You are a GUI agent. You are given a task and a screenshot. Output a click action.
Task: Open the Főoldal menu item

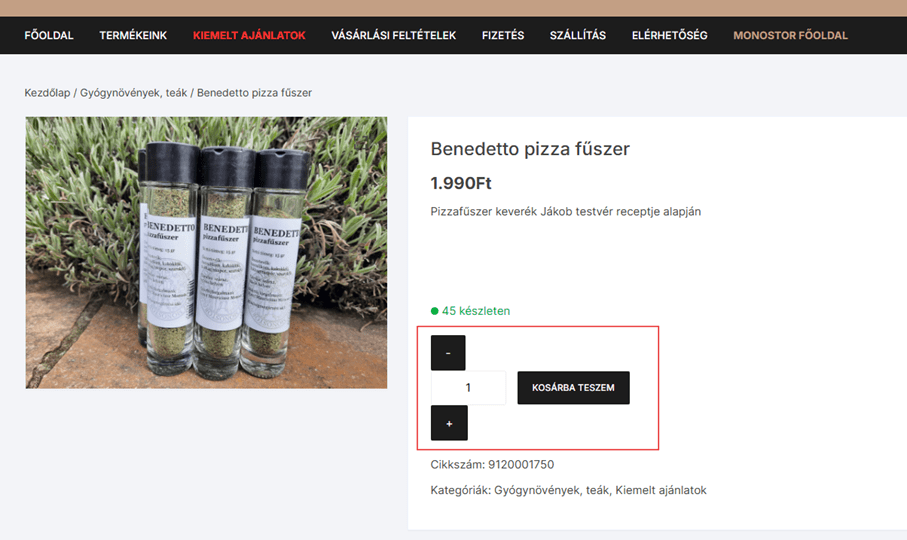(x=49, y=35)
